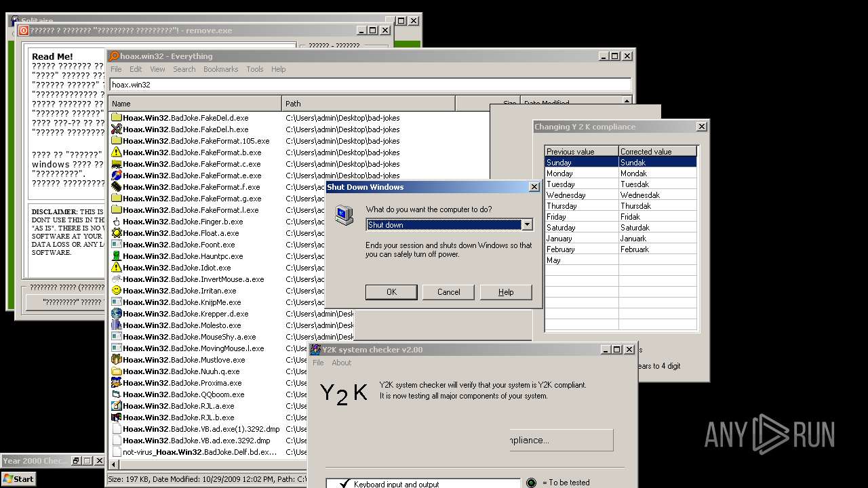The height and width of the screenshot is (488, 868).
Task: Open the Windows Start menu
Action: 18,479
